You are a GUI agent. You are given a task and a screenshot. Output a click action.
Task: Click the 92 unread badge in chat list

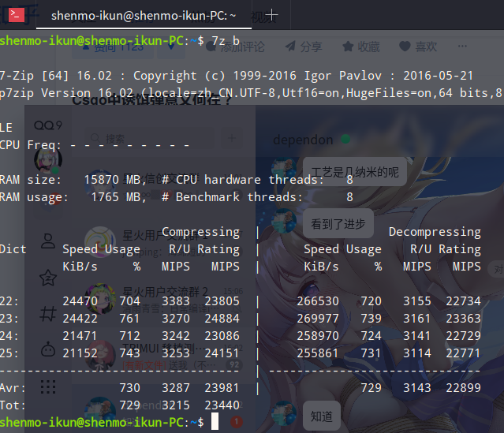tap(234, 365)
